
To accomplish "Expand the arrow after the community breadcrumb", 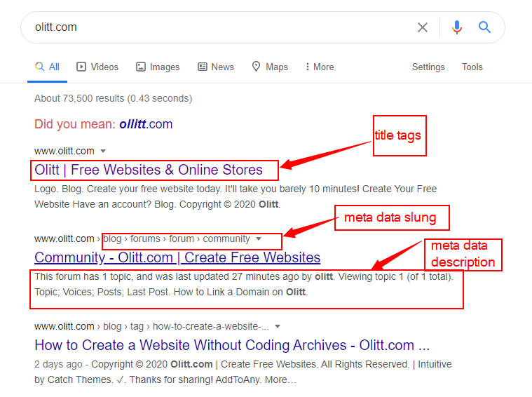I will pos(259,239).
